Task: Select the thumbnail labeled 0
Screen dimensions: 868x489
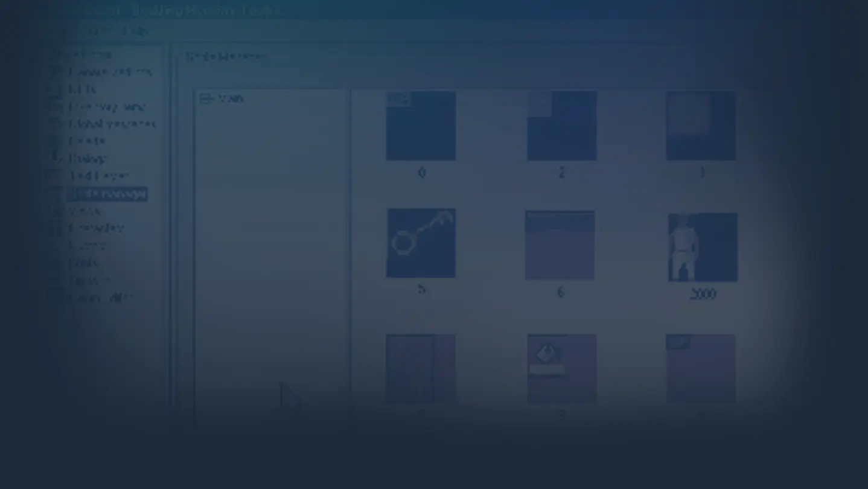Action: click(421, 126)
